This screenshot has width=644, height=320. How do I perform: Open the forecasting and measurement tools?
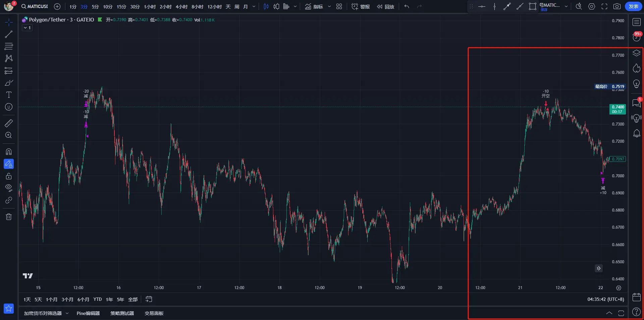9,71
